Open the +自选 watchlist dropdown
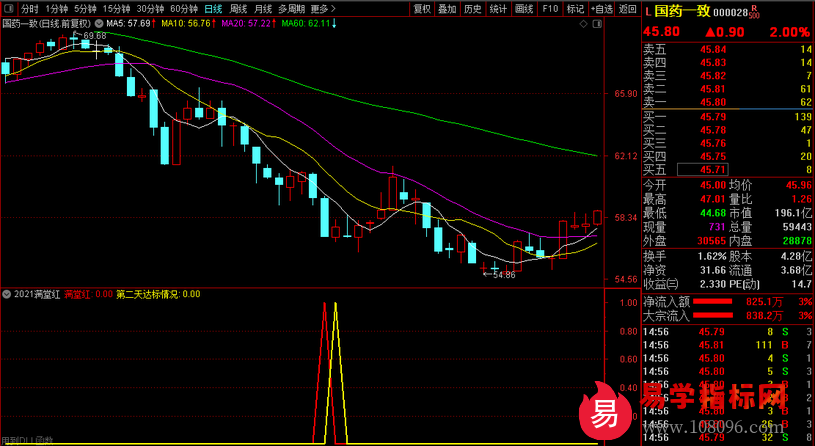The image size is (815, 446). tap(600, 9)
